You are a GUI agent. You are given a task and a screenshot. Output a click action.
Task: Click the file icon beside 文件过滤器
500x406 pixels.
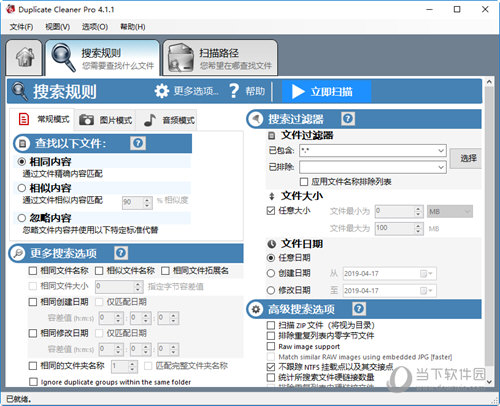click(272, 136)
